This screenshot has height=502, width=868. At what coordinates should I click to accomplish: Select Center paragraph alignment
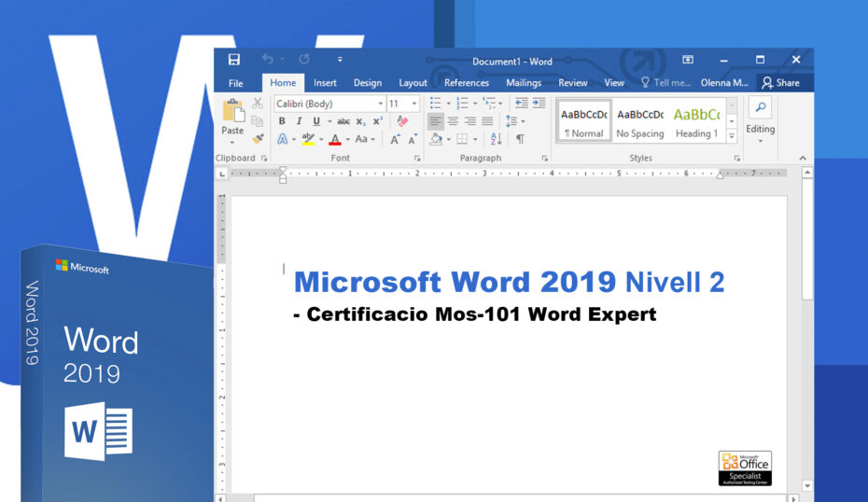453,121
